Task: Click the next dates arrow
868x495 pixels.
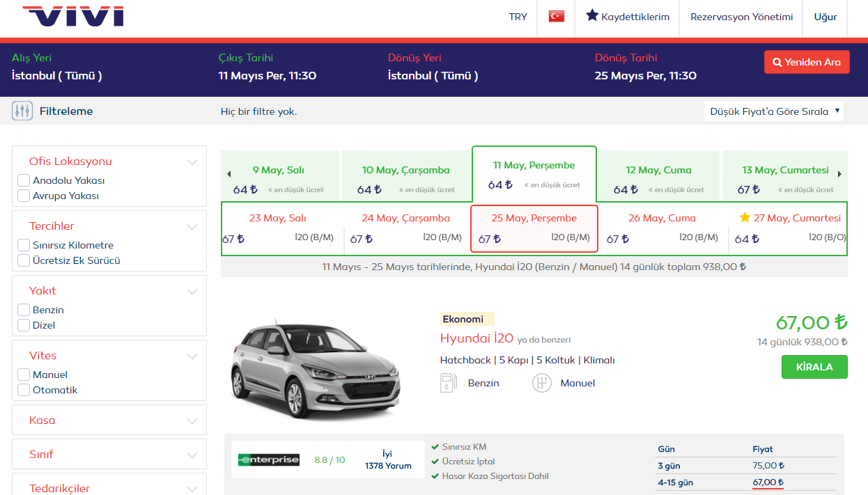Action: (x=839, y=174)
